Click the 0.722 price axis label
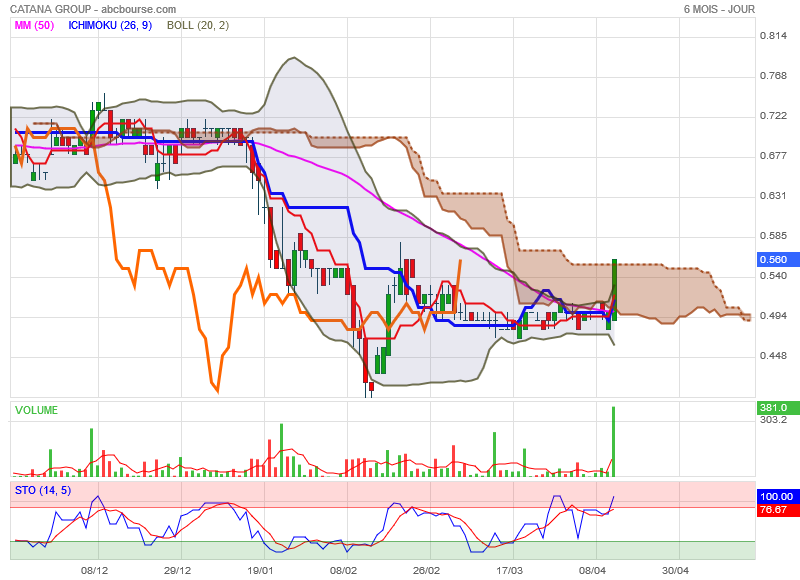Screen dimensions: 800x580 tap(773, 116)
